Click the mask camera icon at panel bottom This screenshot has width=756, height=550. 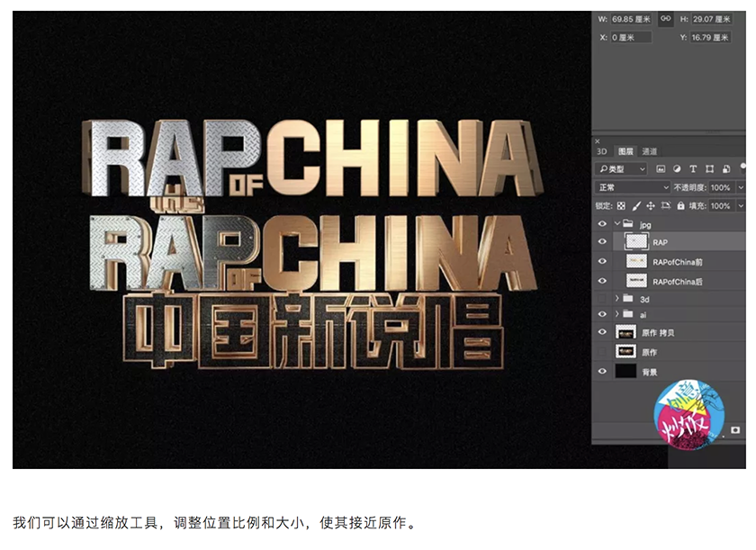click(x=735, y=430)
